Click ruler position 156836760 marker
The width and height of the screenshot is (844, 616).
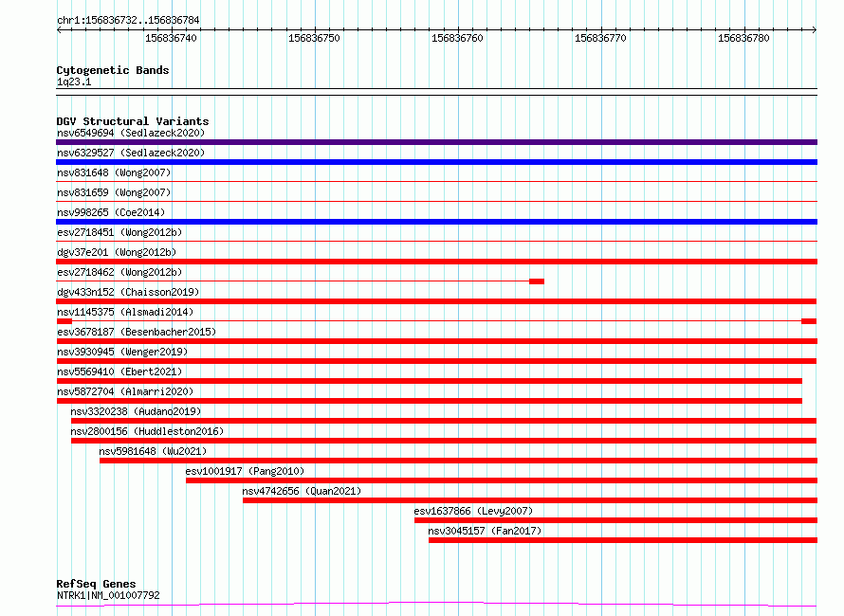point(457,38)
